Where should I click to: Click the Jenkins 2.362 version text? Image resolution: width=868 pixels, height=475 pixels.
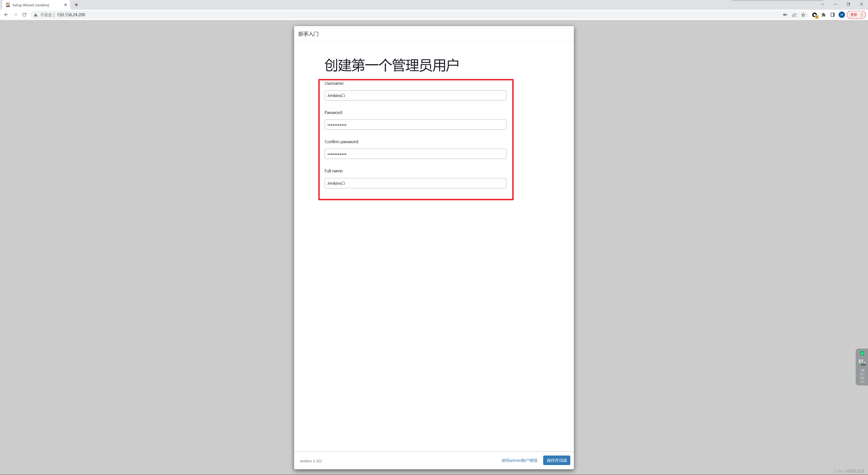[x=311, y=461]
